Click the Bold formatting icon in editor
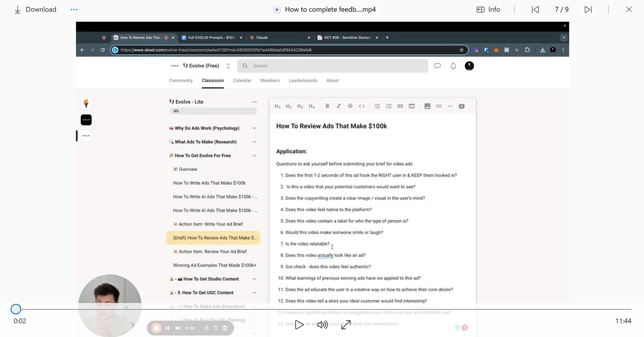The height and width of the screenshot is (337, 644). 327,106
